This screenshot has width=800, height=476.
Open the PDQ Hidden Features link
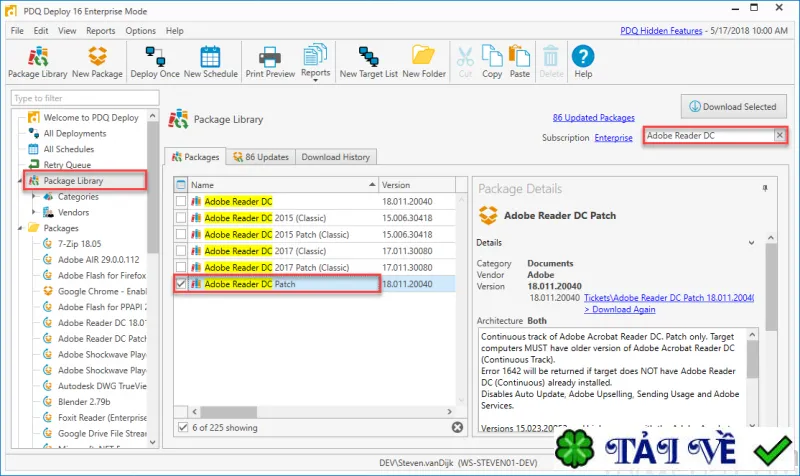pyautogui.click(x=661, y=31)
